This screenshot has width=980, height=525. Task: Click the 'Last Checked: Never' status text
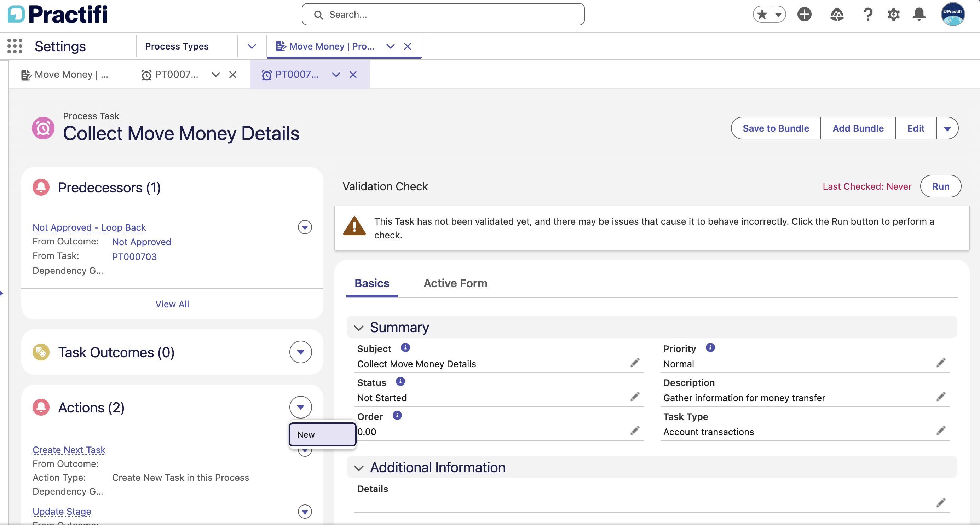(867, 186)
